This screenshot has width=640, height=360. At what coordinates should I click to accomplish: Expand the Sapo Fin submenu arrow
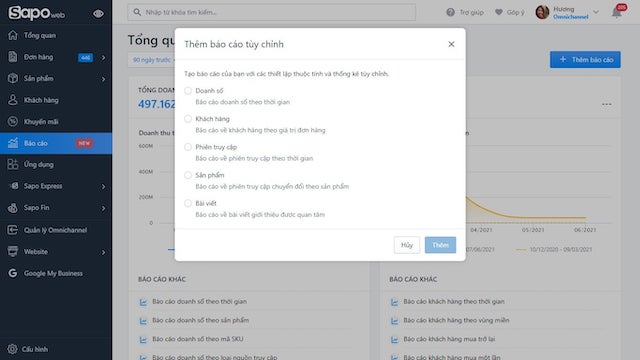point(103,208)
